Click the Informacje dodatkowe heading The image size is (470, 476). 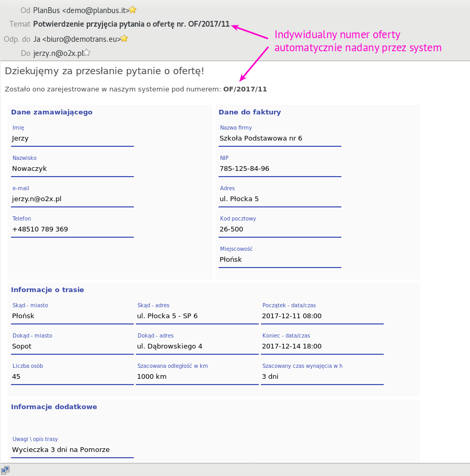pos(54,407)
